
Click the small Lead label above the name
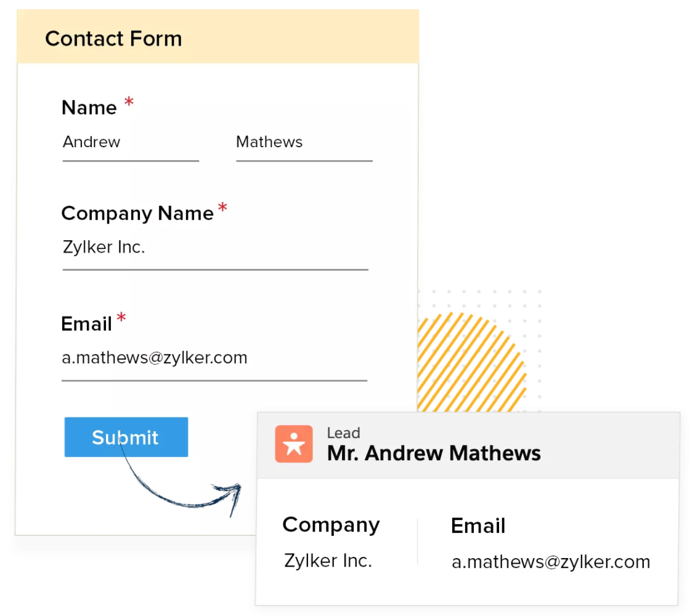[x=343, y=433]
